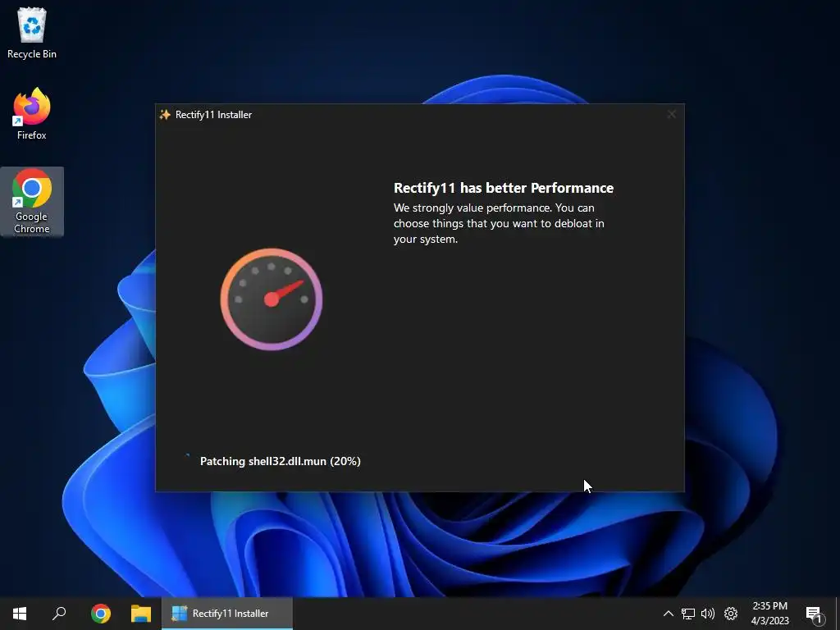Viewport: 840px width, 630px height.
Task: Open taskbar search magnifier
Action: [59, 614]
